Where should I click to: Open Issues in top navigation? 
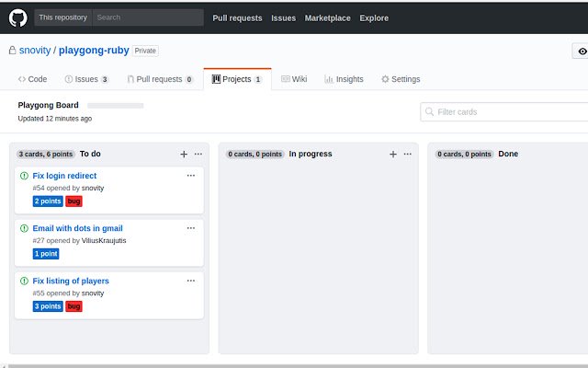(284, 18)
